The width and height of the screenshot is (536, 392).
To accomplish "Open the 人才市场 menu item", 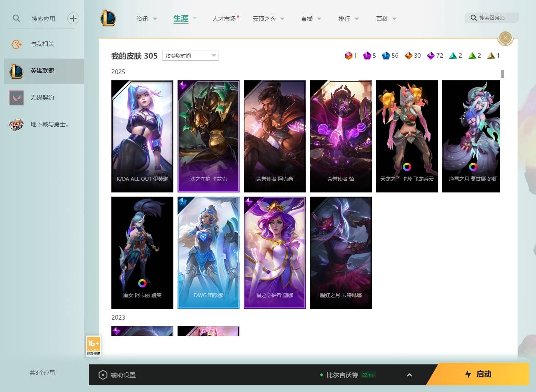I will [x=224, y=18].
